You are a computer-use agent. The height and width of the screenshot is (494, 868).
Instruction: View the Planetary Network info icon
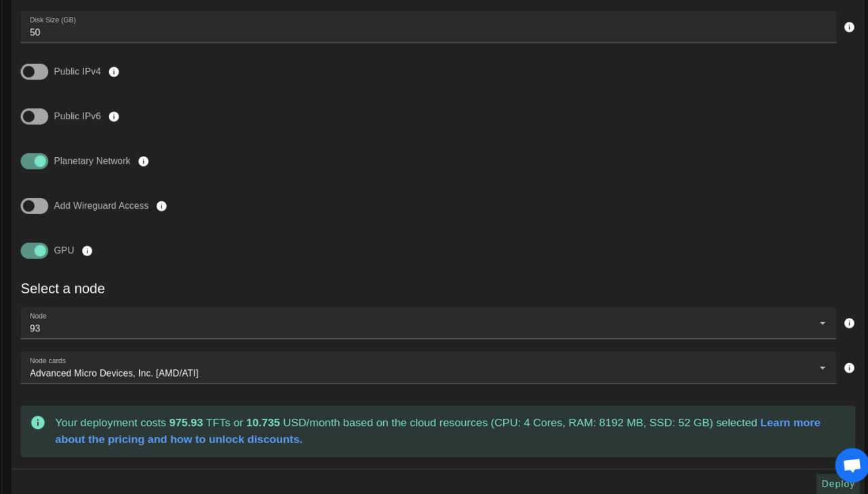point(143,161)
